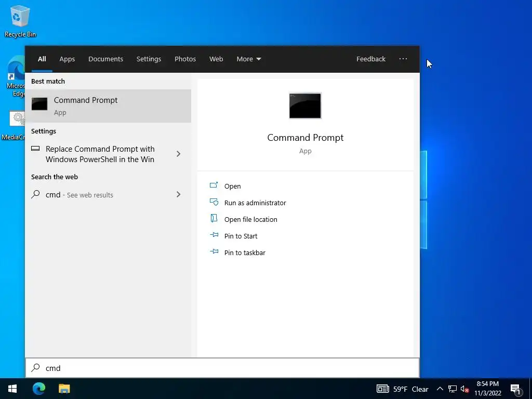
Task: Click the Command Prompt title in preview pane
Action: 305,137
